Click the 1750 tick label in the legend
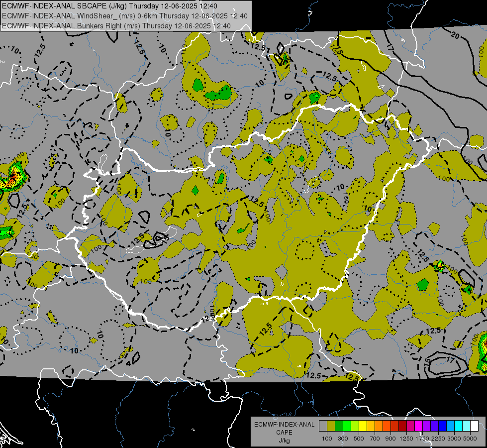Viewport: 487px width, 448px height. click(x=422, y=439)
